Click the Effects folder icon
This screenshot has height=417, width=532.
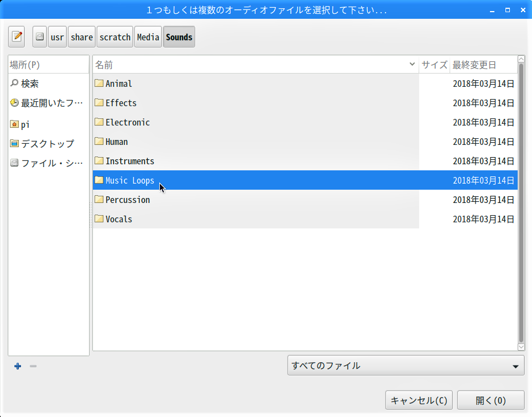[99, 102]
